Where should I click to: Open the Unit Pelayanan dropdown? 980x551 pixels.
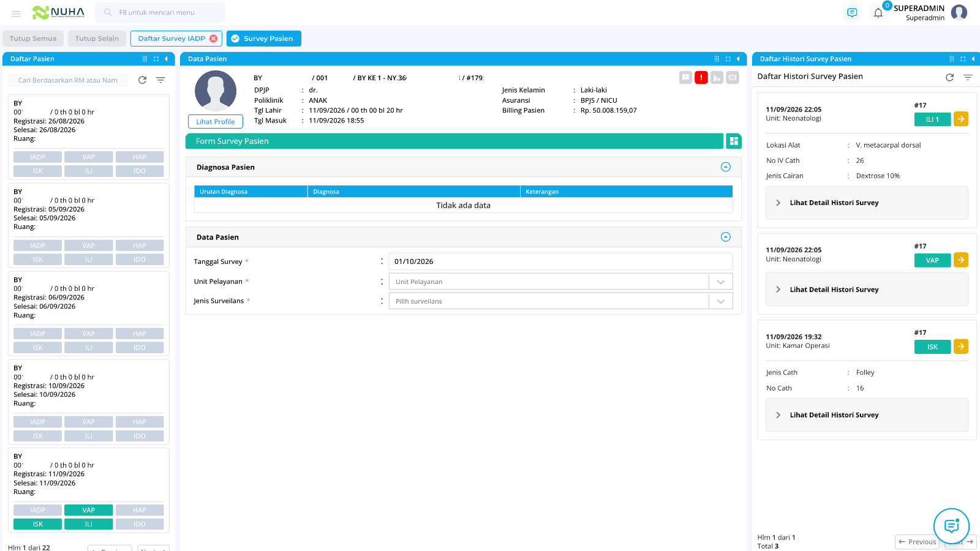561,282
